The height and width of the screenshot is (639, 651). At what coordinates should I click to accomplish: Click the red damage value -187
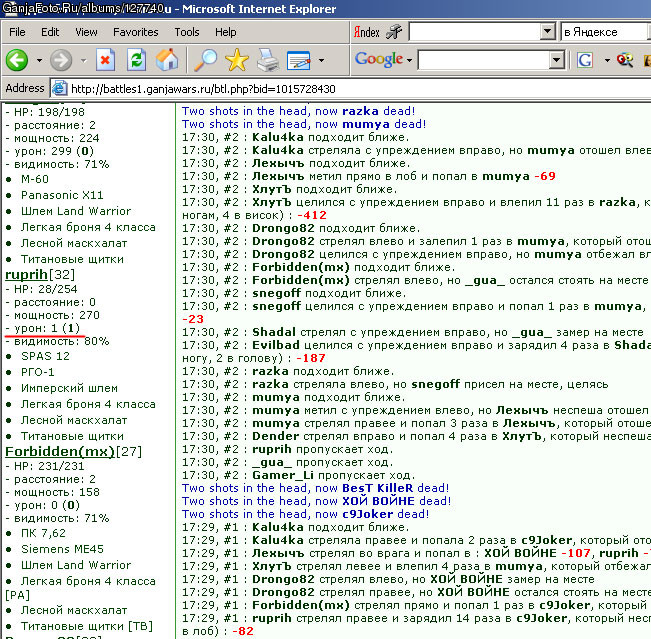311,358
